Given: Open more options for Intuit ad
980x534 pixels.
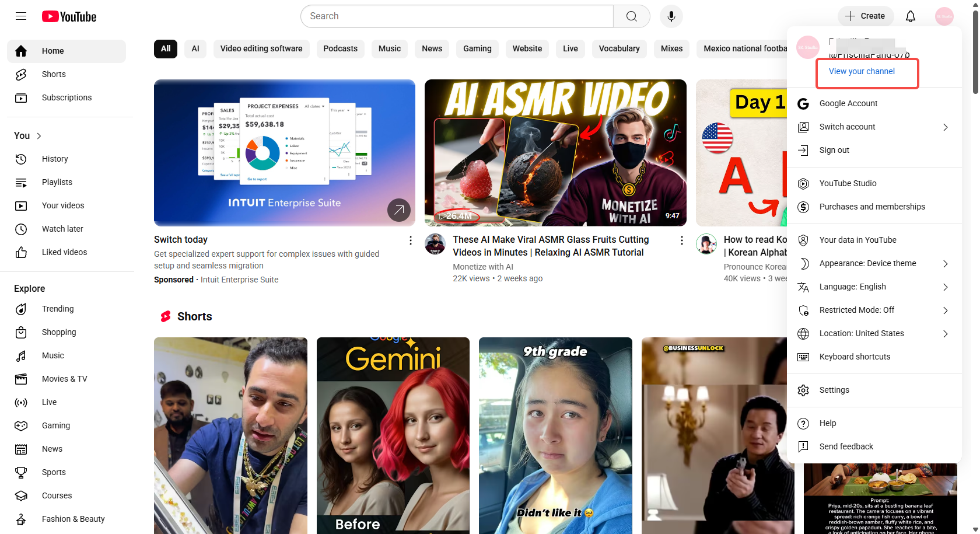Looking at the screenshot, I should (410, 240).
